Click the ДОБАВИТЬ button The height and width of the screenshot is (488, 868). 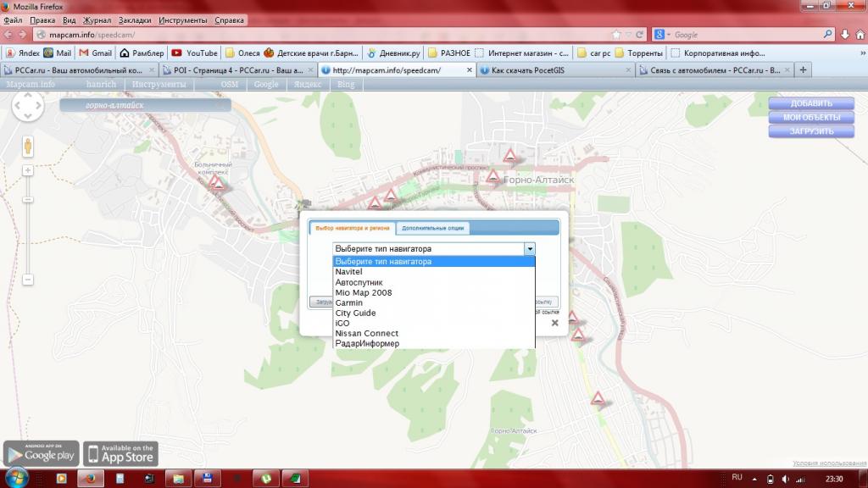[811, 103]
